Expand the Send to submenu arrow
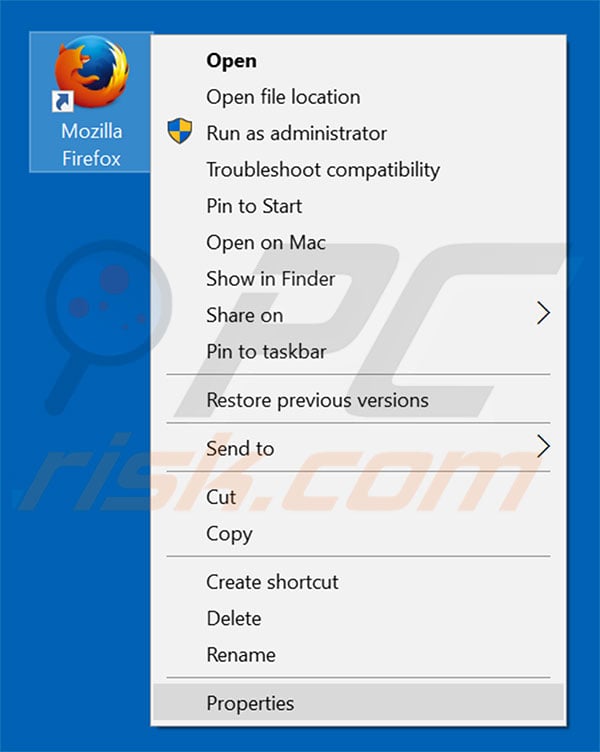 click(x=543, y=446)
